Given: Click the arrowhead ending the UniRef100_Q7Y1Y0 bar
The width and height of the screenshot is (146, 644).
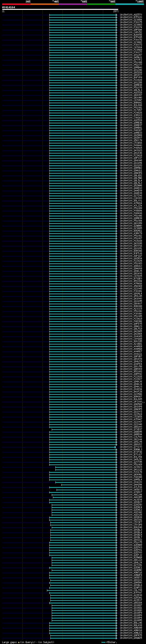Looking at the screenshot, I should click(x=115, y=447).
